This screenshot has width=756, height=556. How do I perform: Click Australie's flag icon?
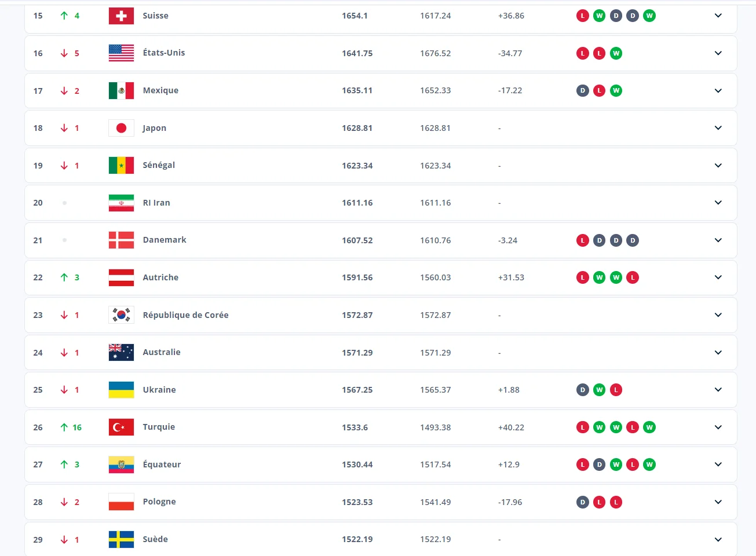pyautogui.click(x=121, y=353)
